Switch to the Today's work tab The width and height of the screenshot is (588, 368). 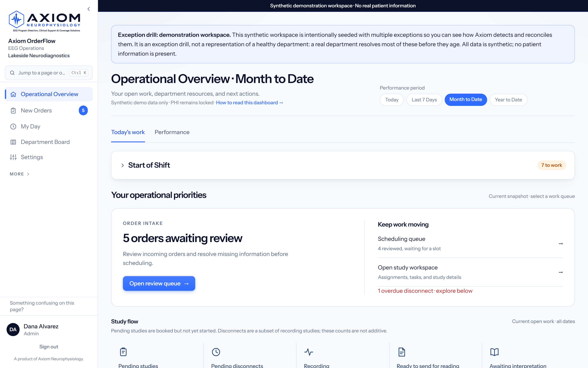point(128,132)
